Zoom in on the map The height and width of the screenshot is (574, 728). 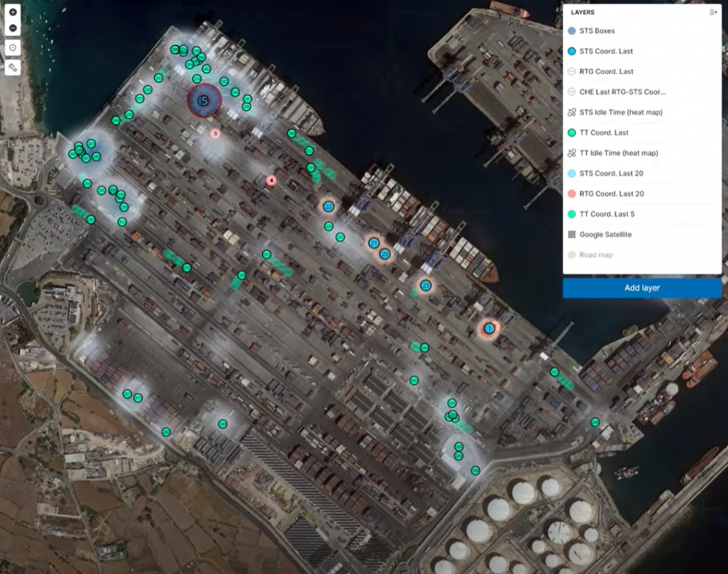[13, 13]
